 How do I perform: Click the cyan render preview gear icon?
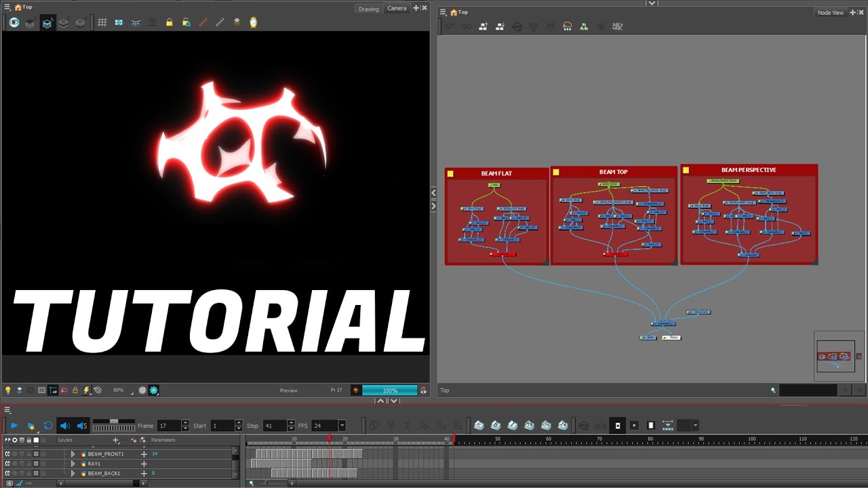(x=154, y=390)
